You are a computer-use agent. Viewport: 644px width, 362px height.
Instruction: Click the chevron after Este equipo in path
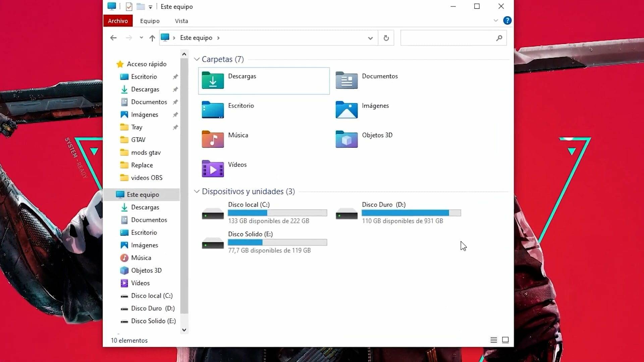[x=218, y=38]
